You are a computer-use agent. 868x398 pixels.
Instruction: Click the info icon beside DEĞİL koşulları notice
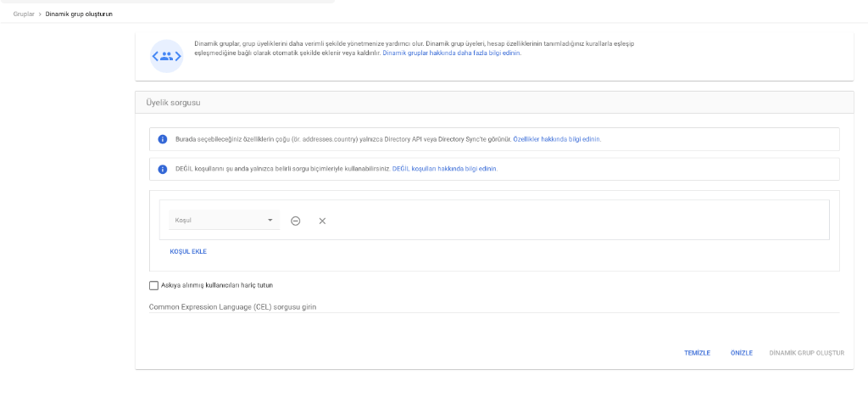click(163, 169)
